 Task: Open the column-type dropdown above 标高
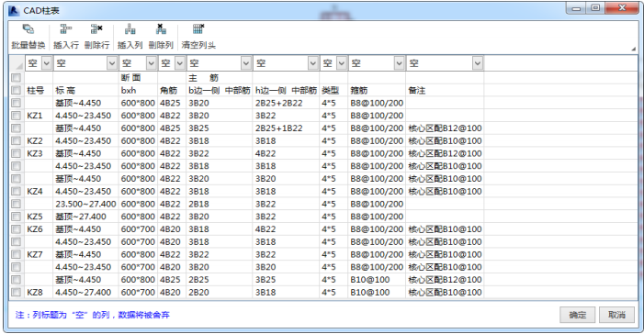coord(112,63)
